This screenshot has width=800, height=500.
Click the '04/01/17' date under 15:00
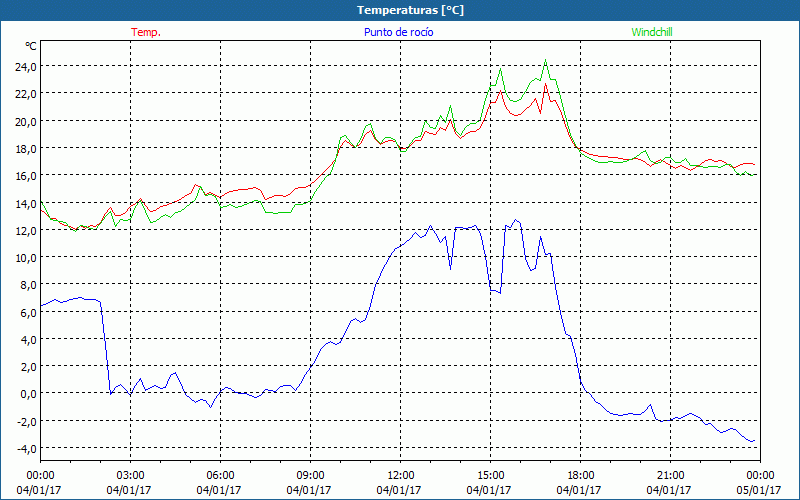coord(489,490)
